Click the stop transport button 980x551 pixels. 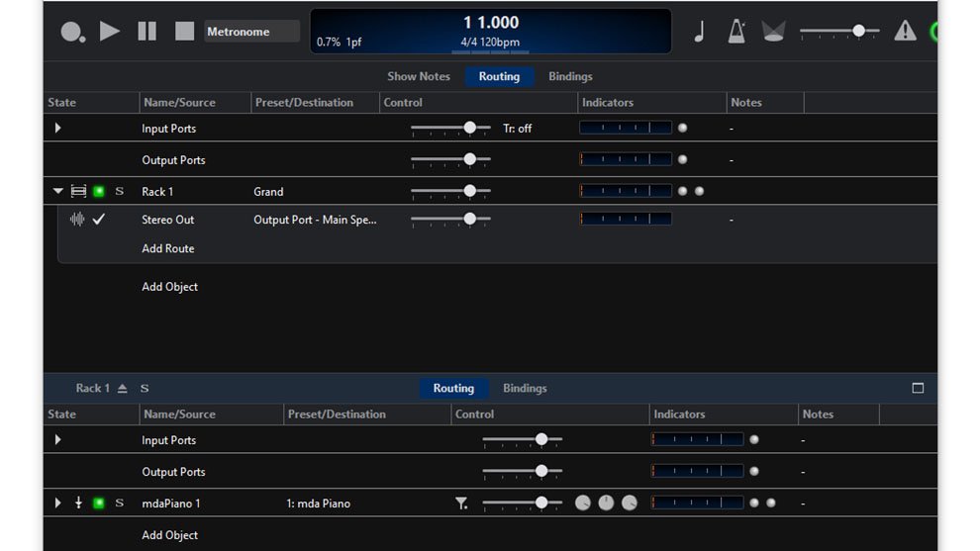coord(184,31)
